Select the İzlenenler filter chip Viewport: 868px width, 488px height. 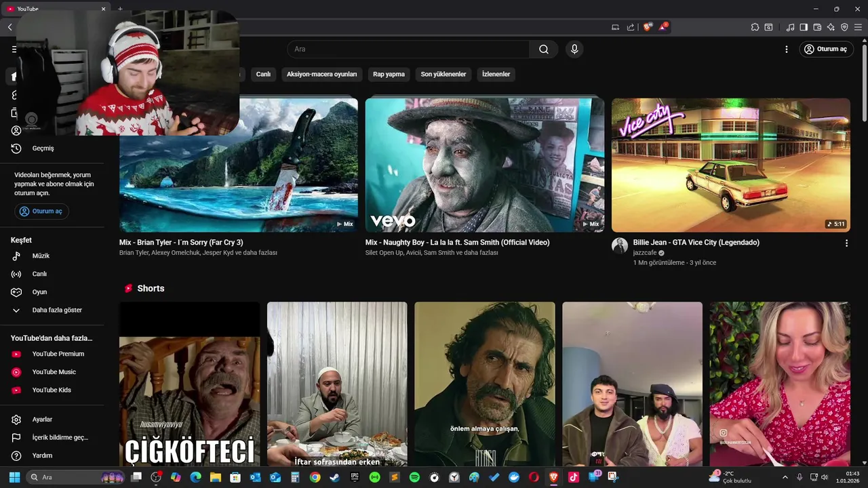496,74
